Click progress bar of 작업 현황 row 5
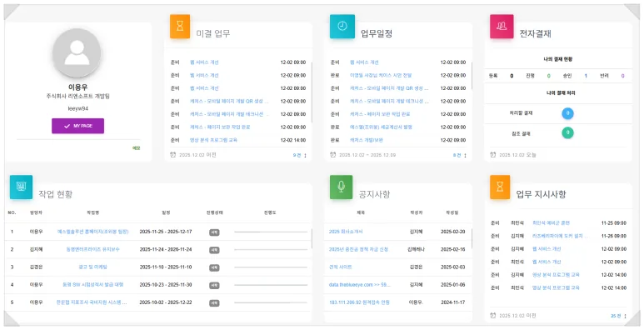 [x=271, y=302]
